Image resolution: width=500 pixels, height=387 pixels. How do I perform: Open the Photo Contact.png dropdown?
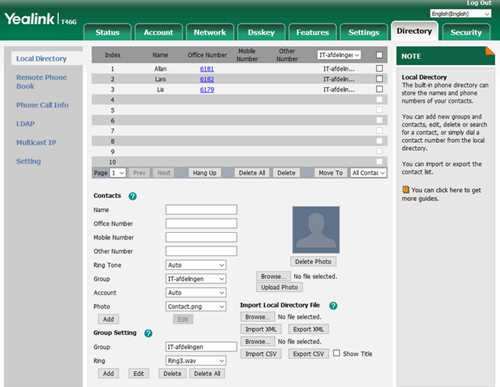[196, 306]
